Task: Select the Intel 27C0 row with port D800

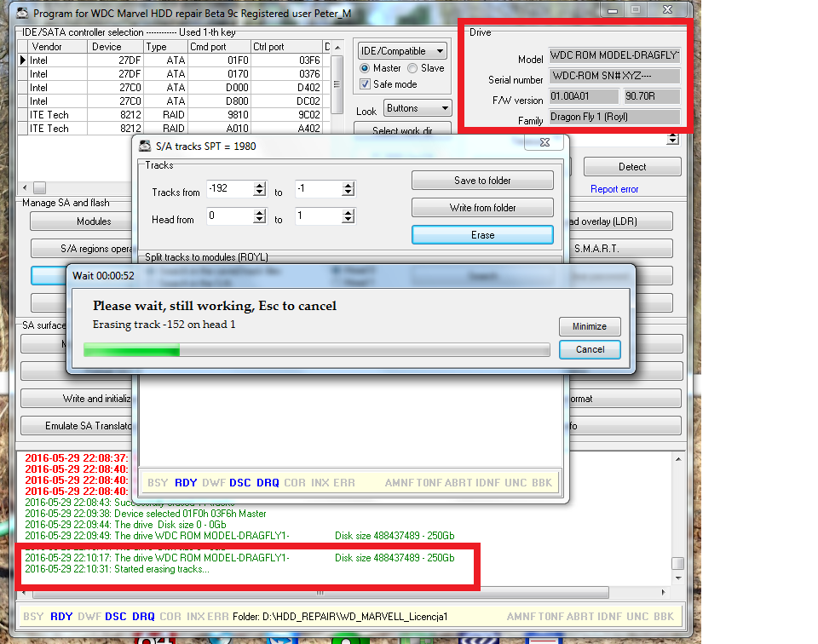Action: [174, 101]
